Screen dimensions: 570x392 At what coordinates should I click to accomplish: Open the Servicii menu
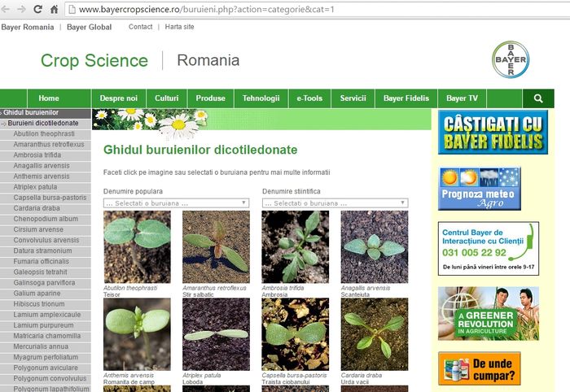353,98
